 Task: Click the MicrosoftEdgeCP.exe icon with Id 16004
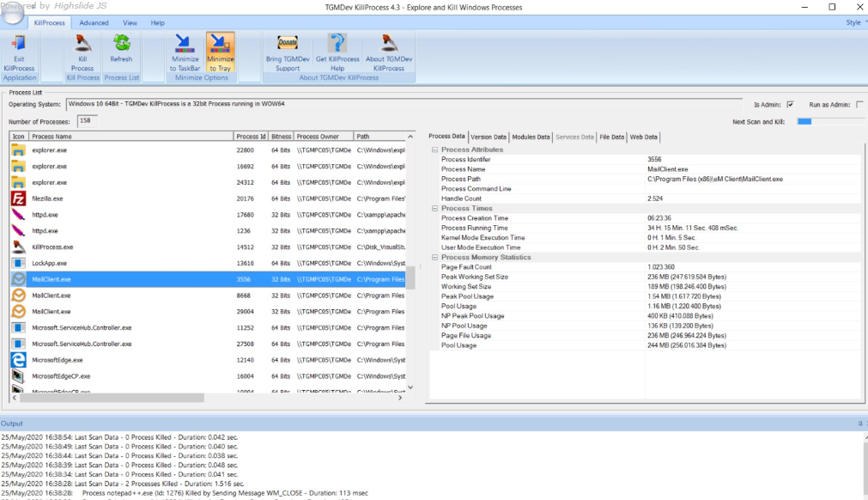click(18, 376)
